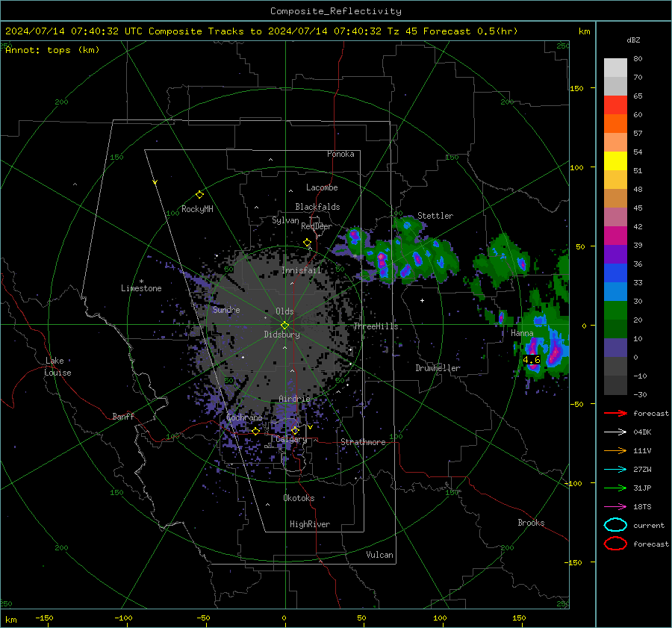Click the Banff city label
Viewport: 672px width, 628px height.
(123, 416)
